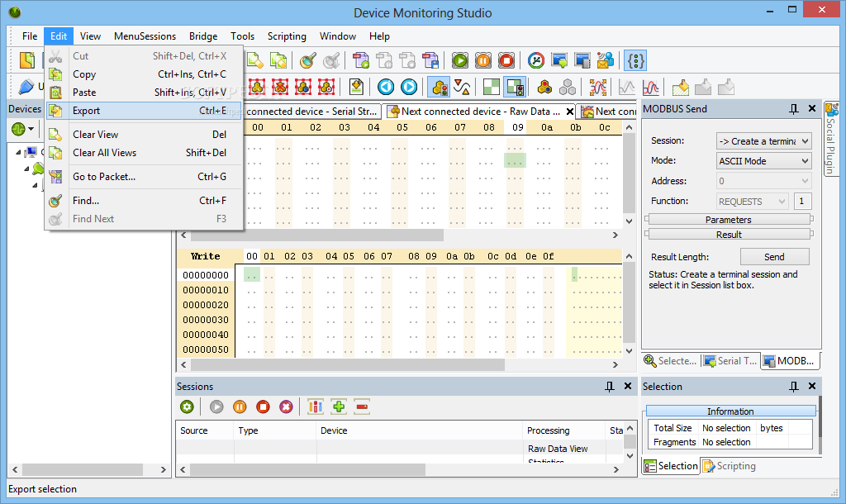The height and width of the screenshot is (504, 846).
Task: Expand the Result section
Action: click(729, 234)
